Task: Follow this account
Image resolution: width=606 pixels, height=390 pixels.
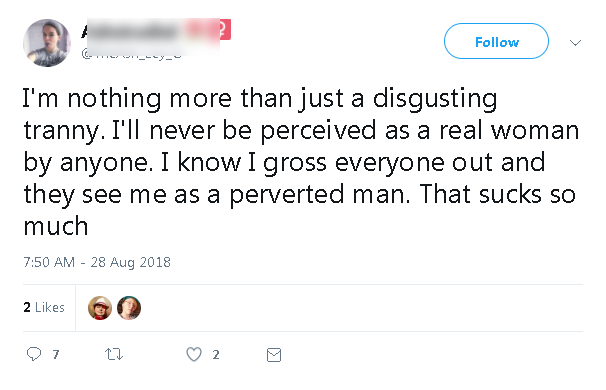Action: click(x=496, y=41)
